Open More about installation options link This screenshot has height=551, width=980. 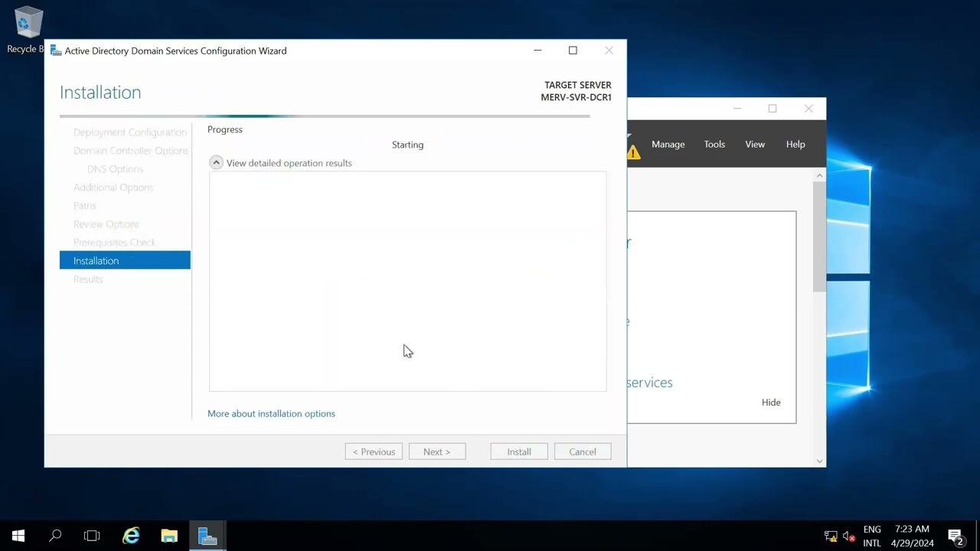271,413
